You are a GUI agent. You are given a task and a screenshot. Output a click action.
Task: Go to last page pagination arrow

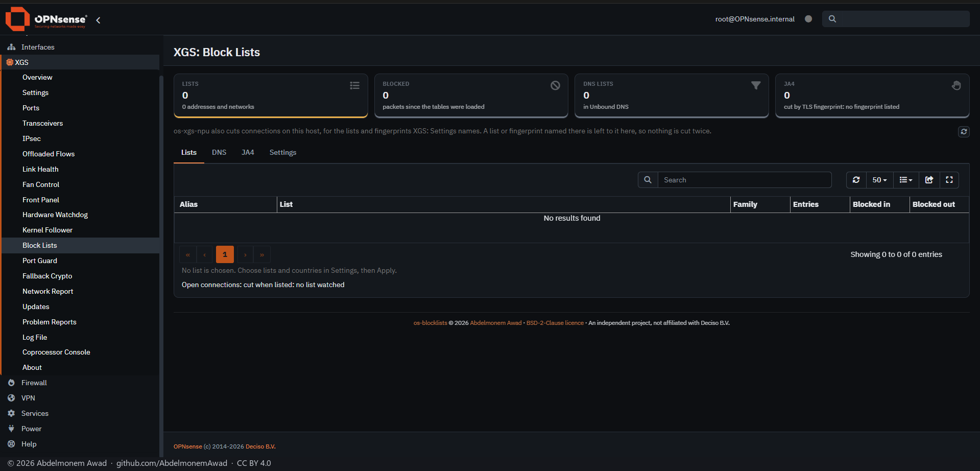[262, 254]
